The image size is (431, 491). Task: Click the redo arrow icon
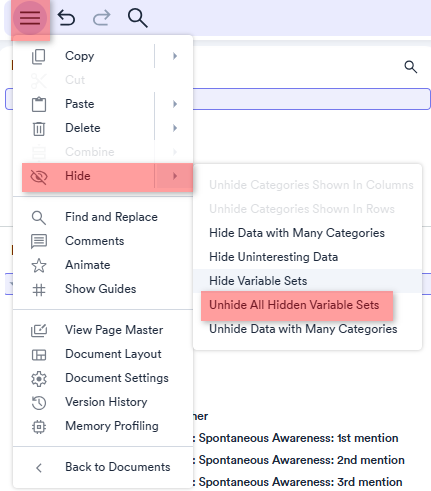pyautogui.click(x=101, y=18)
